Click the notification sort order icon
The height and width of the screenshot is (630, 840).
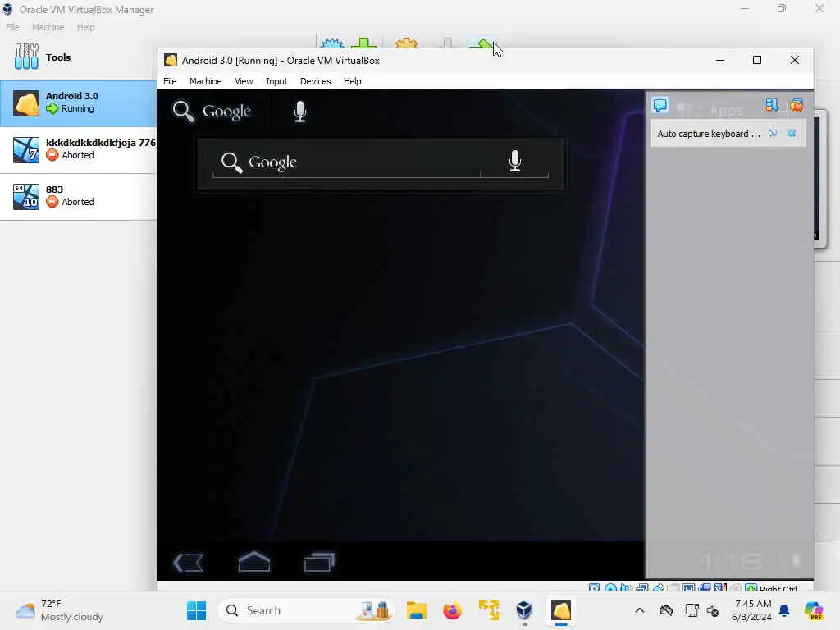(x=771, y=105)
